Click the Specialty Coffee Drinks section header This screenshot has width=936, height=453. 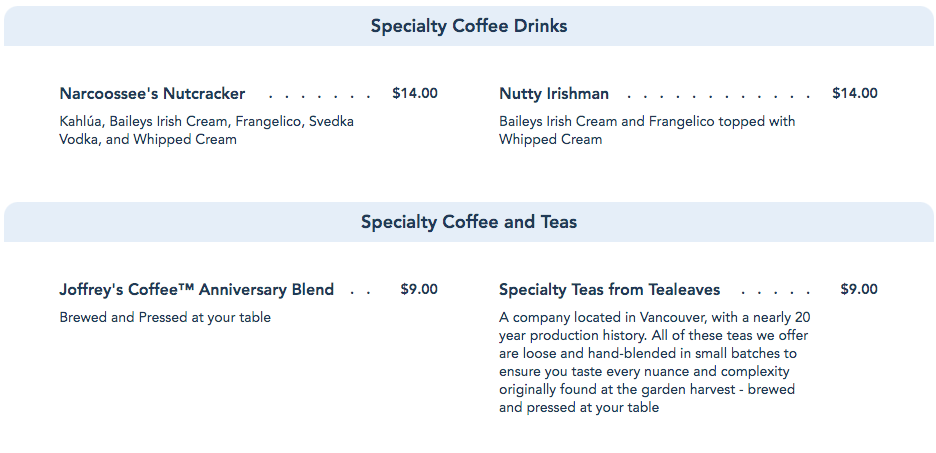point(468,26)
